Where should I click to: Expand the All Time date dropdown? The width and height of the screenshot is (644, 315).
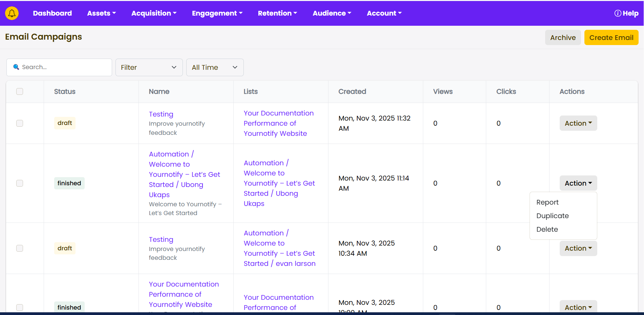pyautogui.click(x=215, y=67)
